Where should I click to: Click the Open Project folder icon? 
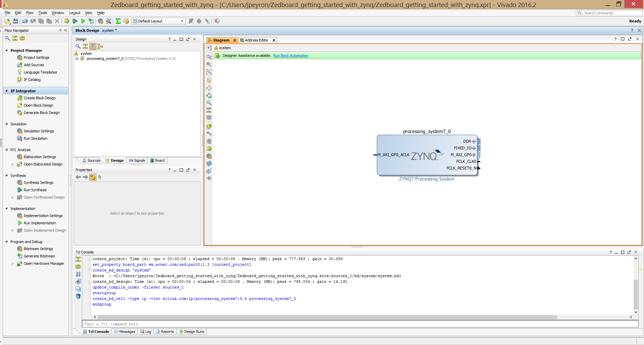tap(7, 21)
